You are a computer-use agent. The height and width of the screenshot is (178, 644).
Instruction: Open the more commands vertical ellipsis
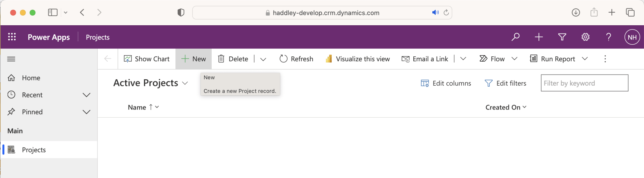click(x=605, y=59)
